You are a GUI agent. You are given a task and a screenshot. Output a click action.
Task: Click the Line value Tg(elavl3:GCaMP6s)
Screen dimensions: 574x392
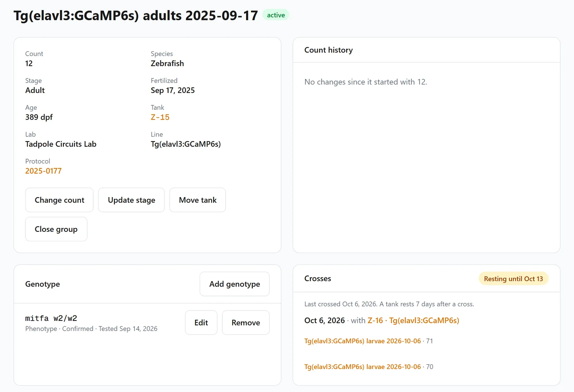[186, 144]
